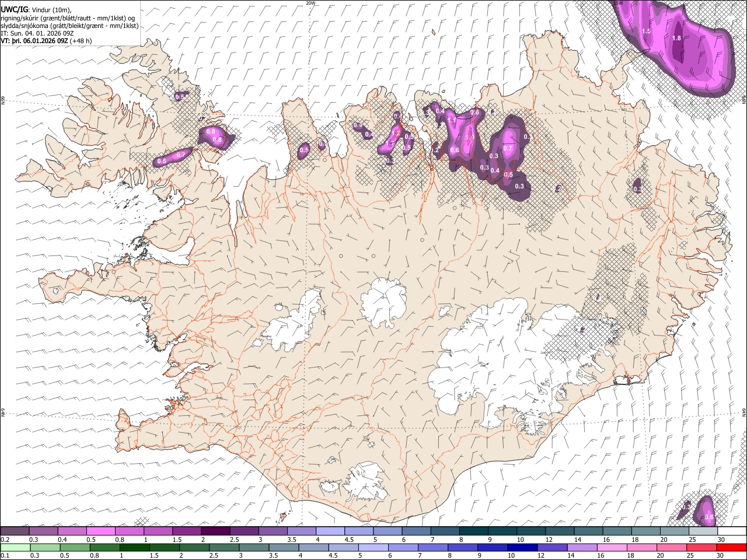Choose the lilac 14–16 rain legend swatch
Image resolution: width=747 pixels, height=560 pixels.
(x=582, y=548)
